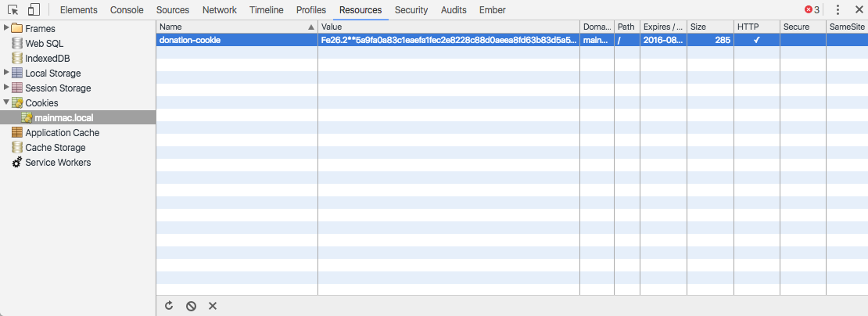Open Web SQL database item

click(x=44, y=44)
